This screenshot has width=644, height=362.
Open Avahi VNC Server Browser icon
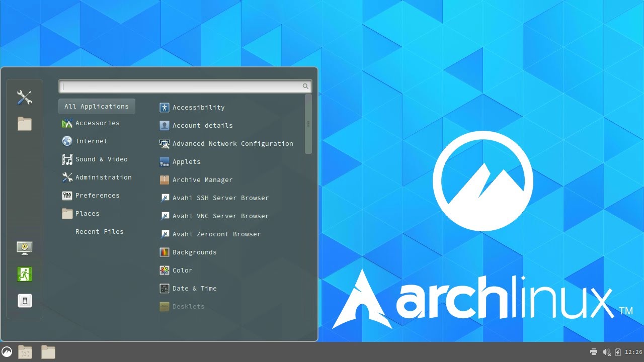tap(165, 216)
